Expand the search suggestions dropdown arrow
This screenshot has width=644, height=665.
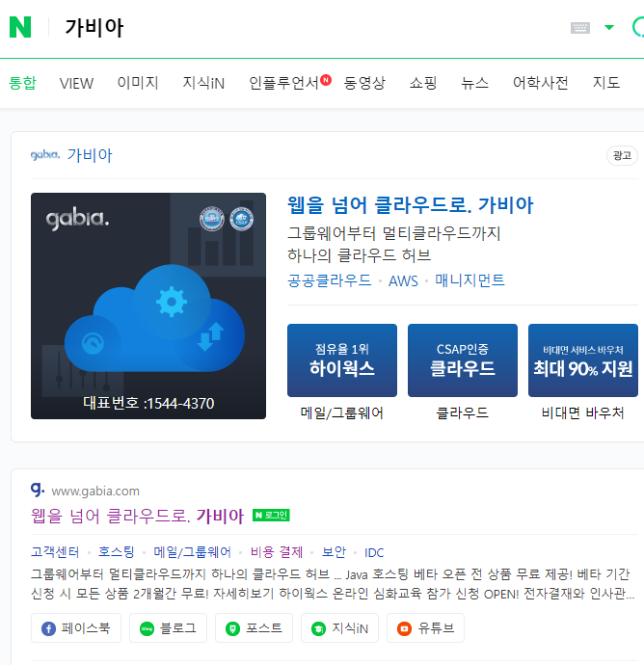point(609,28)
